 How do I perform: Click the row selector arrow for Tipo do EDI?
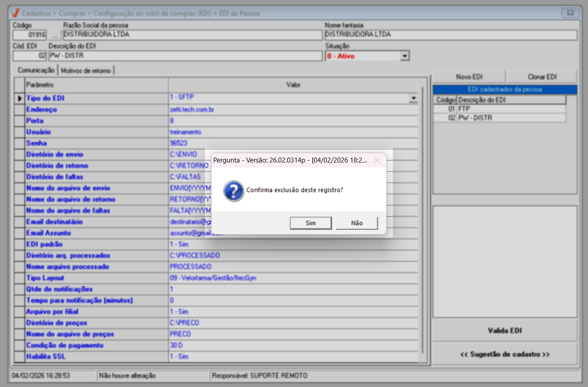coord(20,98)
